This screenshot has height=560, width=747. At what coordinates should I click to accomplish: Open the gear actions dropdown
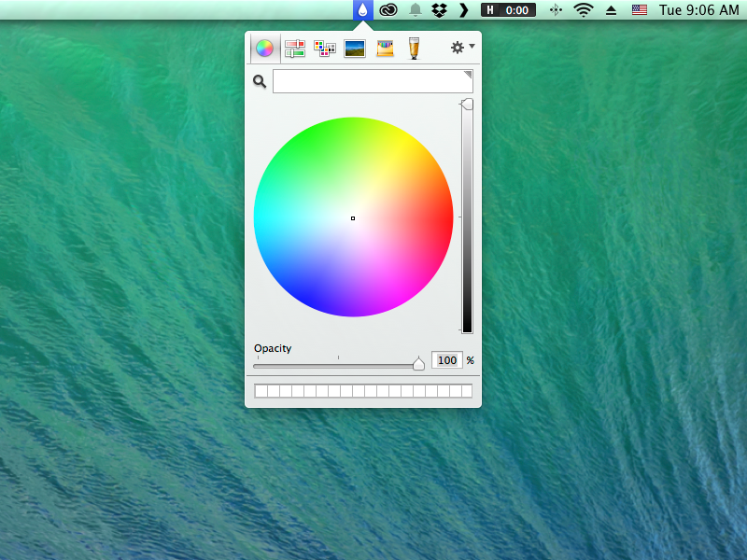pos(459,47)
